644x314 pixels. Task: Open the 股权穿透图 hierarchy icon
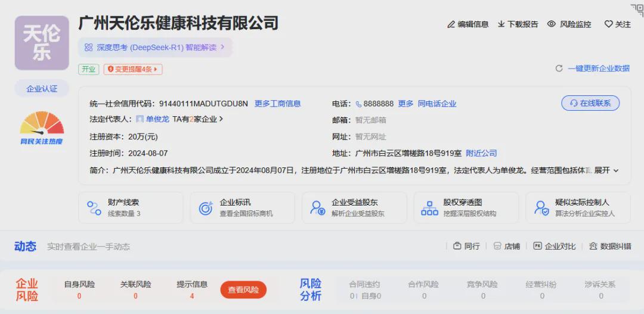429,208
